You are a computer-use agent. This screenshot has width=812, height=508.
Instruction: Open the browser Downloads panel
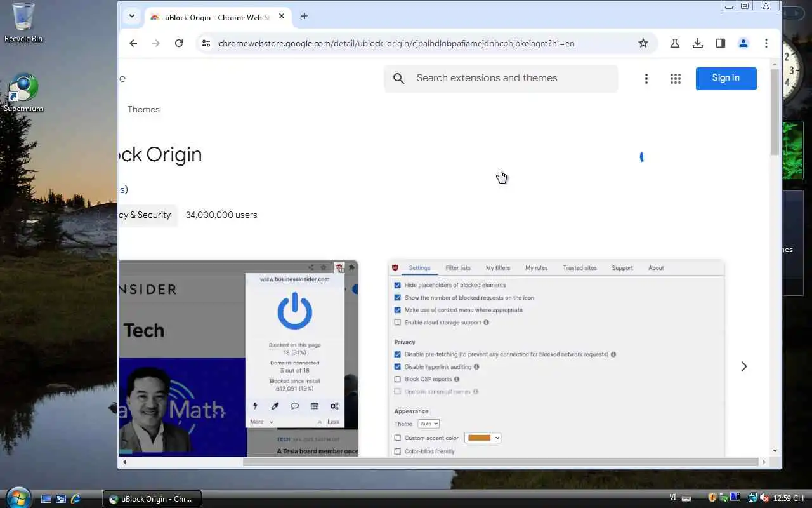(x=698, y=43)
